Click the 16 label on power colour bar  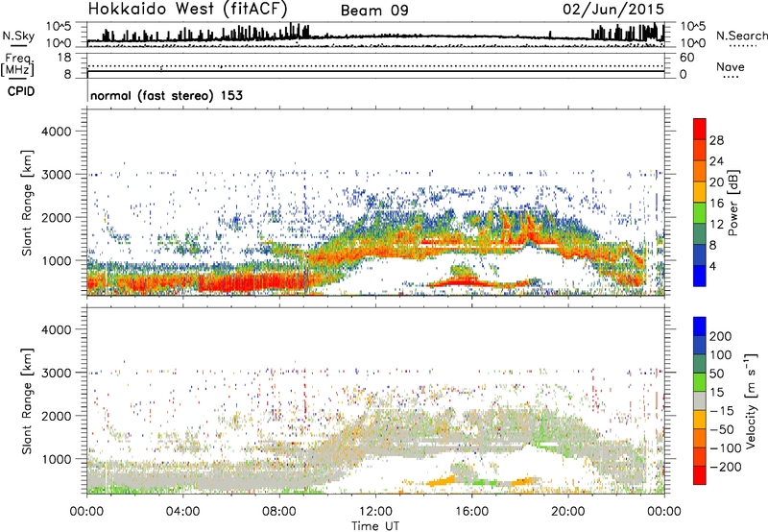716,204
